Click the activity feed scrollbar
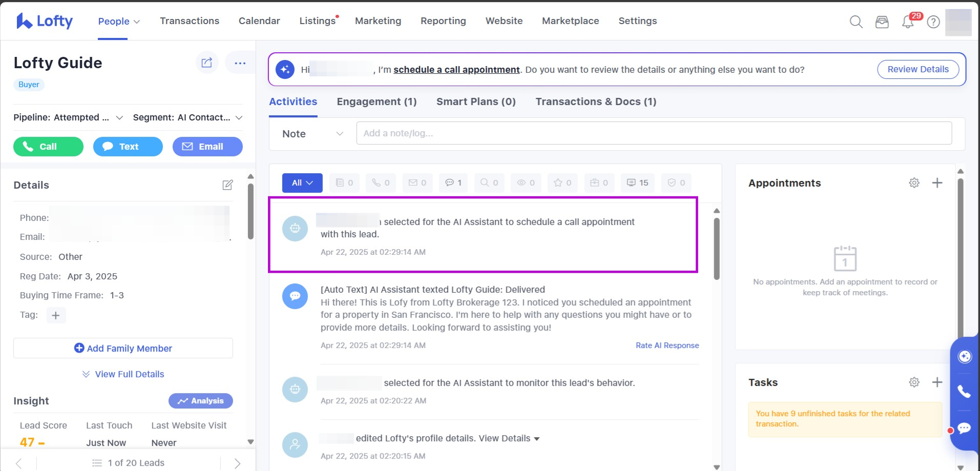This screenshot has width=980, height=471. point(717,249)
